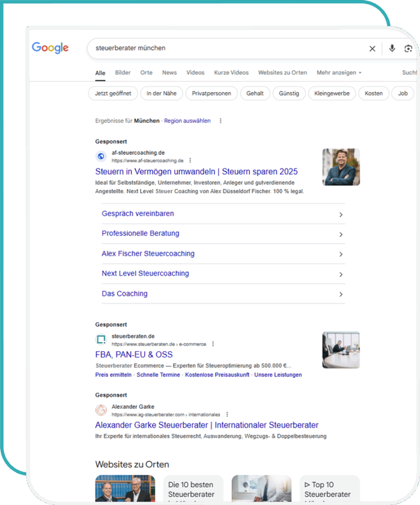Open the more-options dots on the steuerberaten.de ad
Screen dimensions: 420x505
pos(213,344)
